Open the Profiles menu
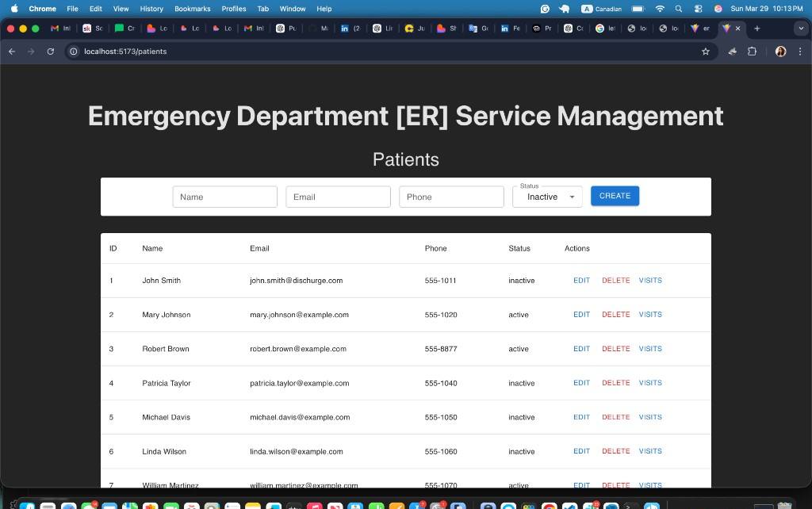 [234, 9]
